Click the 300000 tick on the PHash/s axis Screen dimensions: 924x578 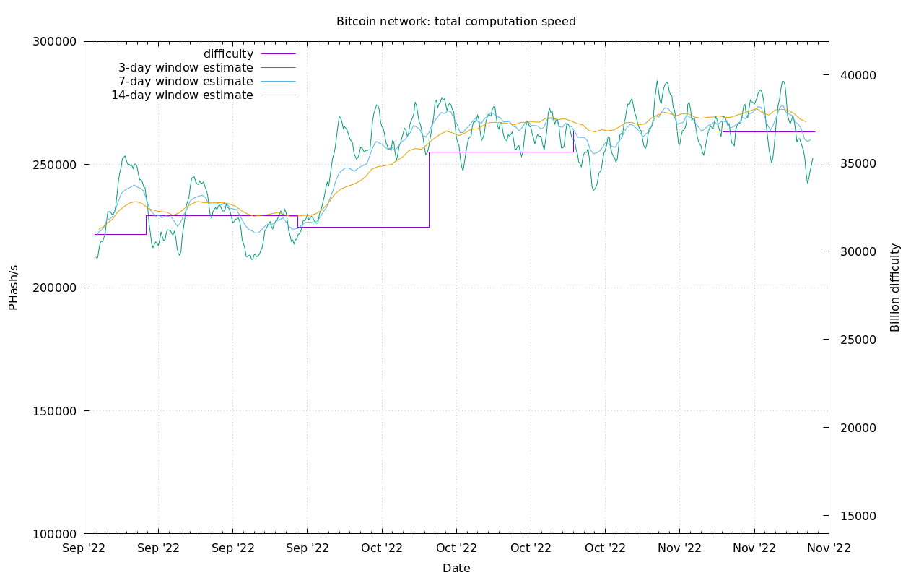[55, 41]
